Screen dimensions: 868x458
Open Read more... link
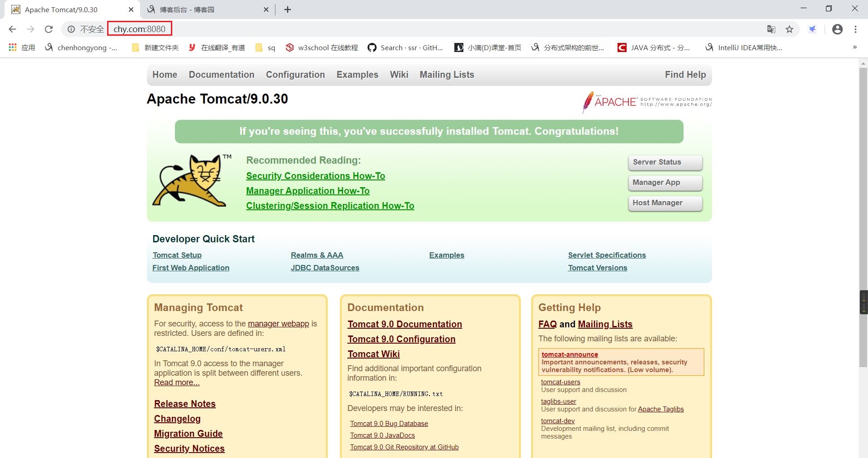[177, 382]
